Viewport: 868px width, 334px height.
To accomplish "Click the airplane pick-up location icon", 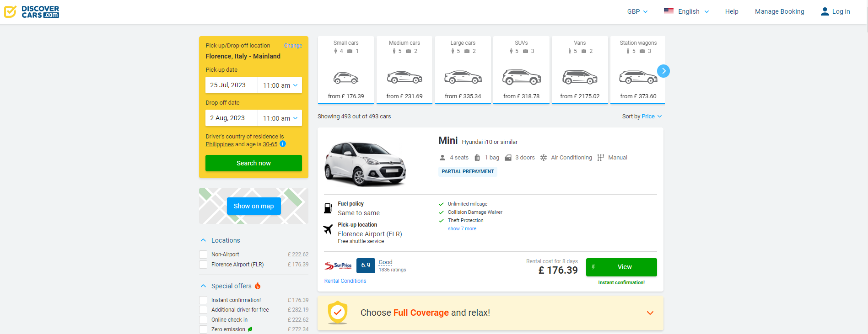I will pos(328,229).
